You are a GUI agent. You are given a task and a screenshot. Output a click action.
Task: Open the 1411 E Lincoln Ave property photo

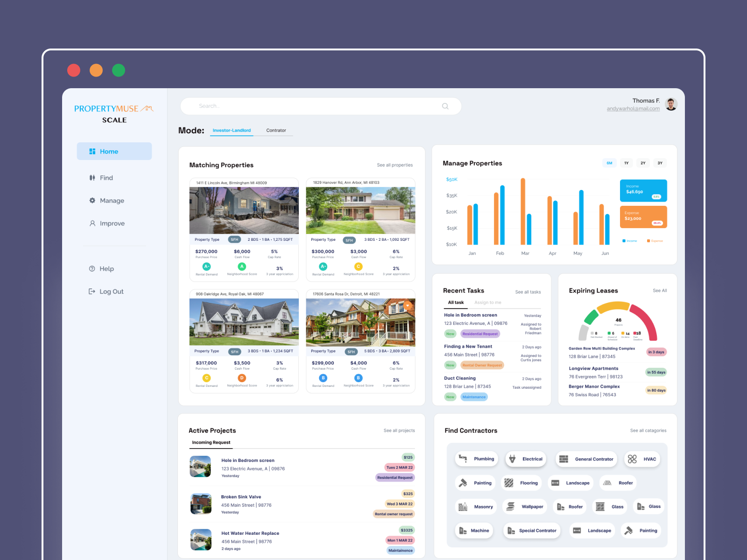[244, 210]
